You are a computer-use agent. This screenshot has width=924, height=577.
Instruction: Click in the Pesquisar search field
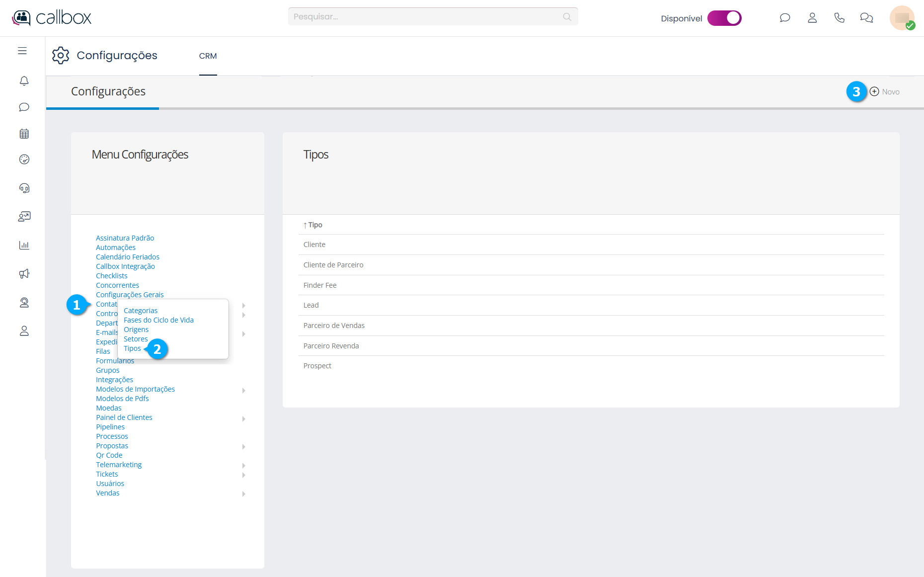tap(427, 16)
